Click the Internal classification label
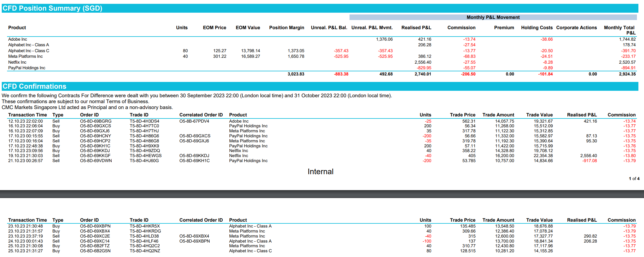The height and width of the screenshot is (257, 644). point(320,172)
